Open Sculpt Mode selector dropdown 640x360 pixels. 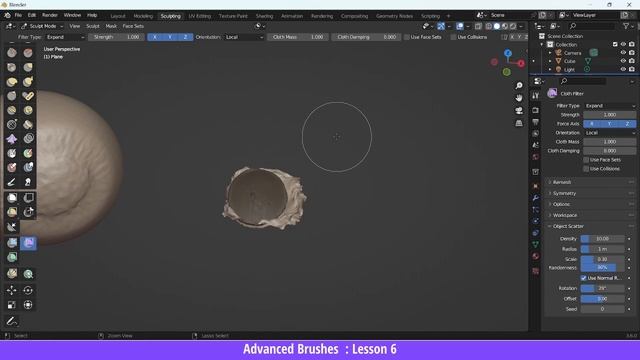pyautogui.click(x=42, y=26)
